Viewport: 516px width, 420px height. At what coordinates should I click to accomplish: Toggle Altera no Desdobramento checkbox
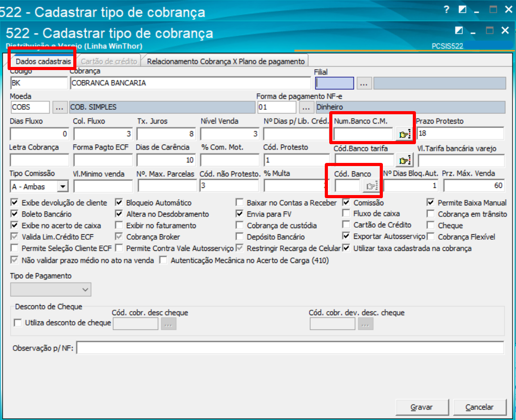(119, 213)
